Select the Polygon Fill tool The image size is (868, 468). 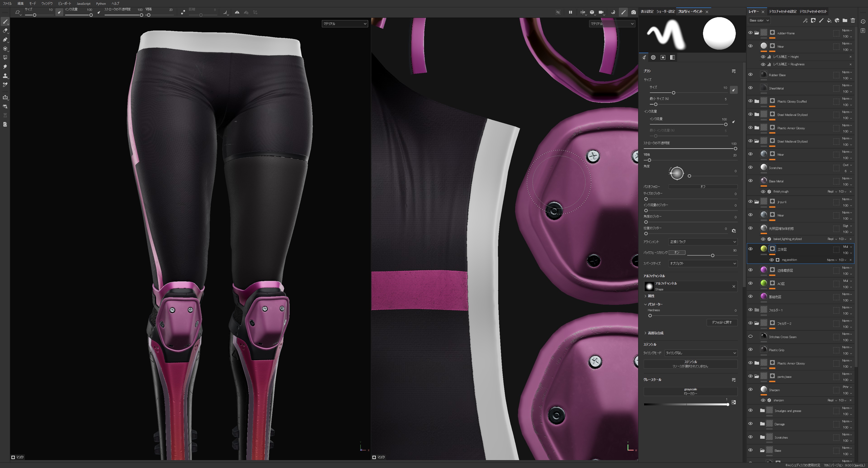[x=5, y=58]
